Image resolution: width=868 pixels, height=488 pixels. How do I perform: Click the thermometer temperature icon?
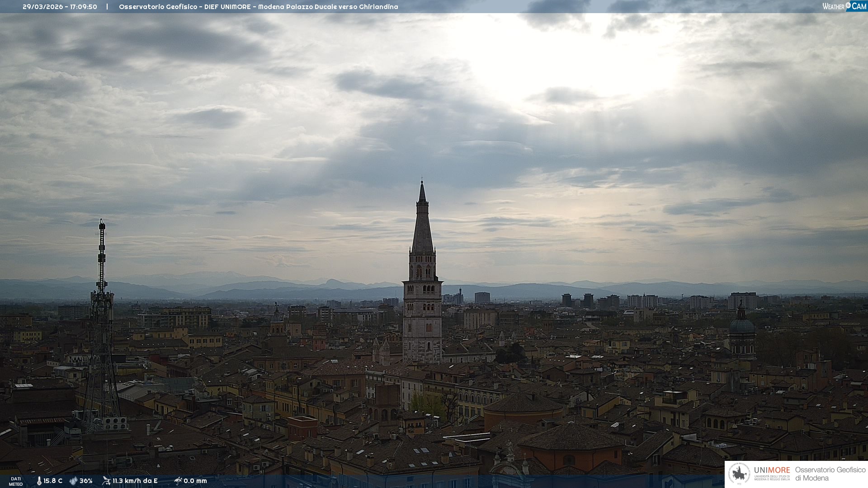click(39, 481)
